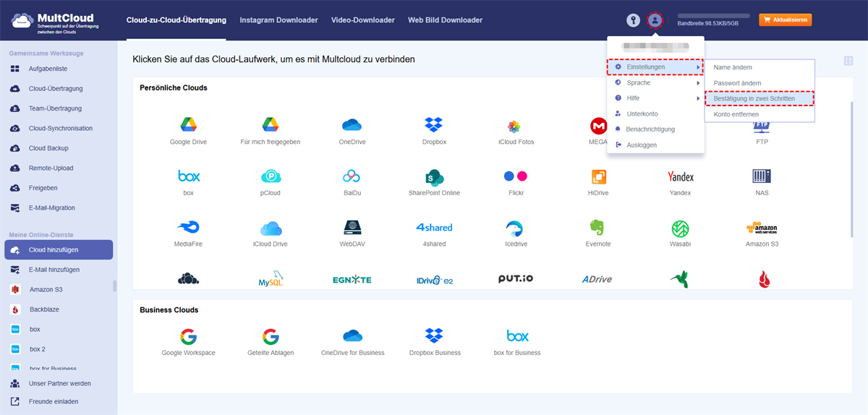Expand the Einstellungen submenu

(656, 67)
